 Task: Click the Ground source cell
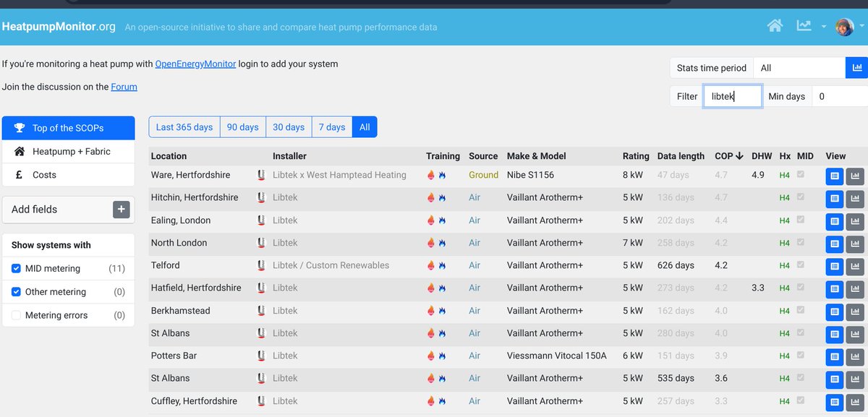pyautogui.click(x=483, y=175)
